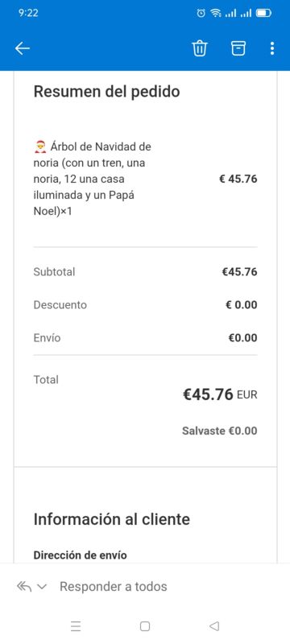Tap the alarm clock status icon

pyautogui.click(x=201, y=13)
